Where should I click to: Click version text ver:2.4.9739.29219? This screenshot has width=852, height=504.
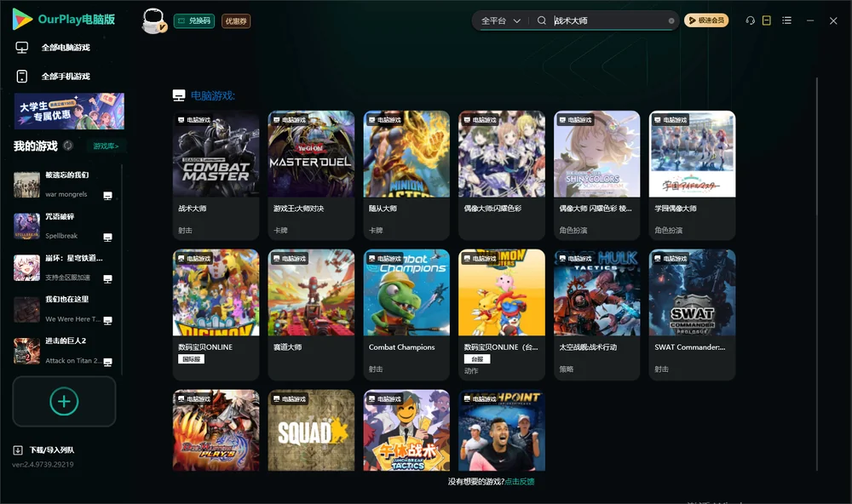pyautogui.click(x=43, y=464)
